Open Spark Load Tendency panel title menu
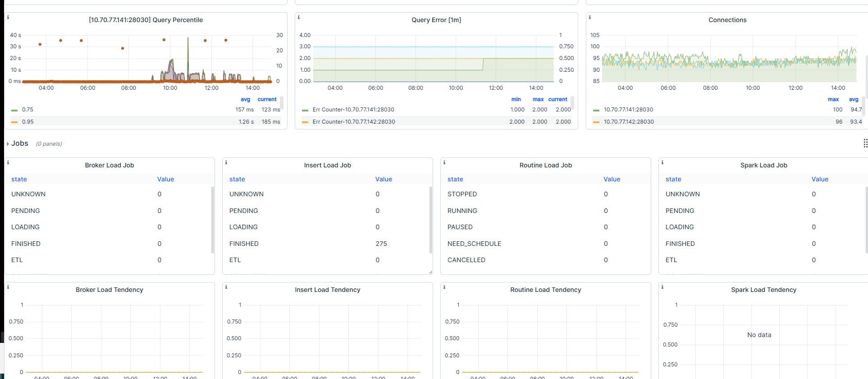Image resolution: width=868 pixels, height=379 pixels. 764,290
